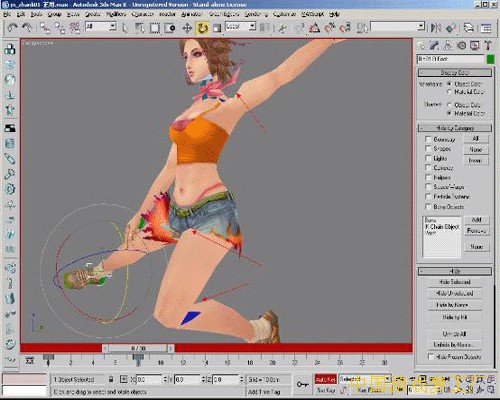Click the Hide Unselected button
The width and height of the screenshot is (500, 400).
pos(455,294)
